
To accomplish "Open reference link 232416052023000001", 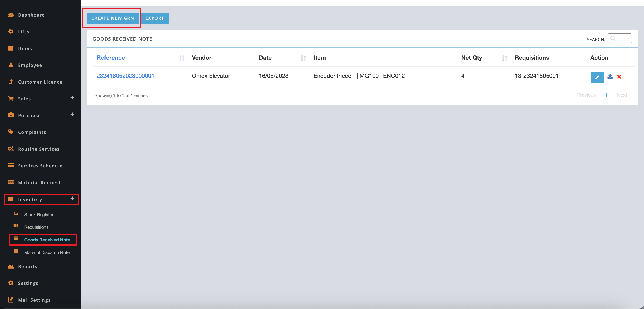I will (125, 76).
